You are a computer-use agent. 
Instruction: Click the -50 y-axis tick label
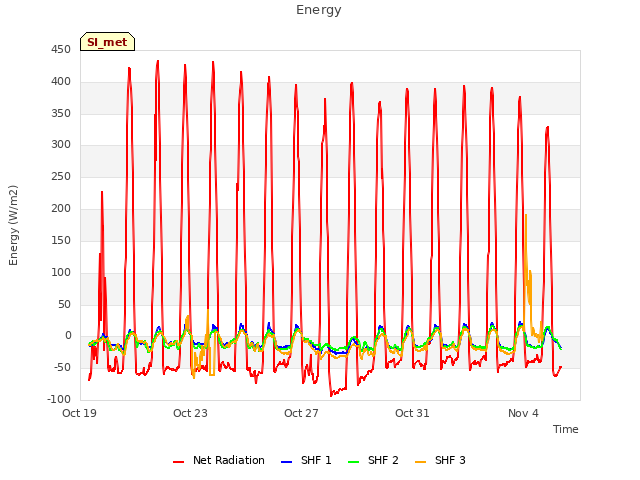(62, 367)
